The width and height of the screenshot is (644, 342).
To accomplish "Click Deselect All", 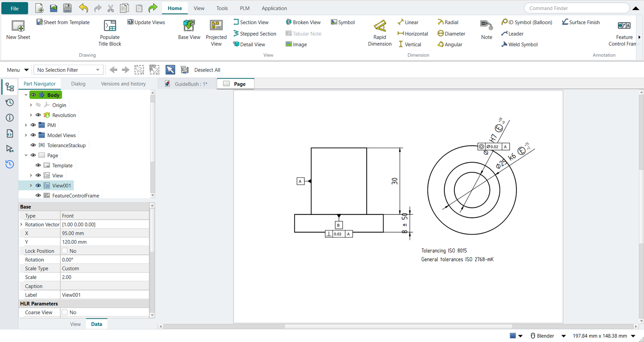I will click(x=207, y=70).
